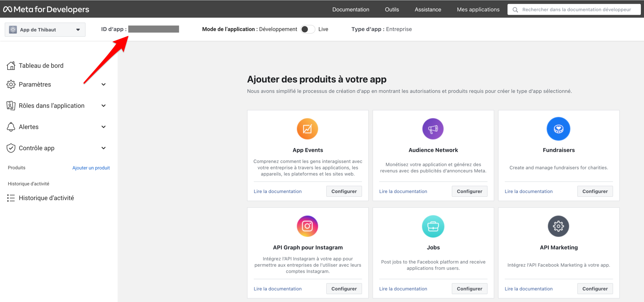644x302 pixels.
Task: Read the documentation for Jobs
Action: 403,289
